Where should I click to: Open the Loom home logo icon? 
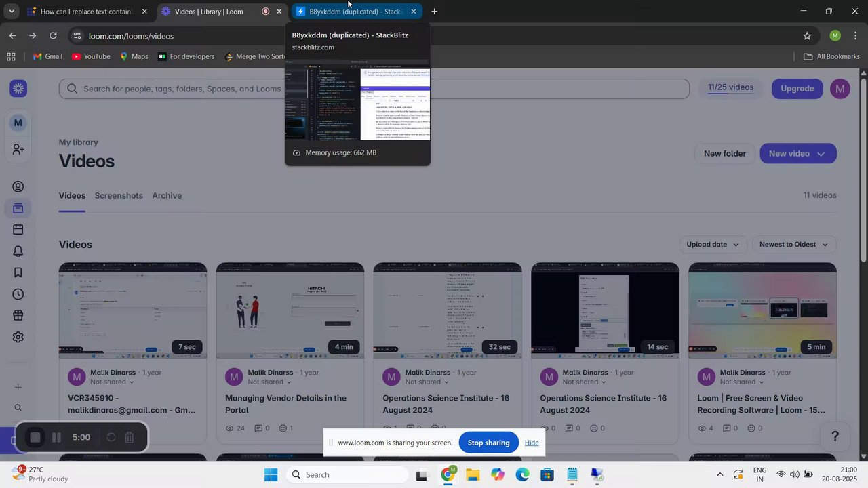coord(18,89)
